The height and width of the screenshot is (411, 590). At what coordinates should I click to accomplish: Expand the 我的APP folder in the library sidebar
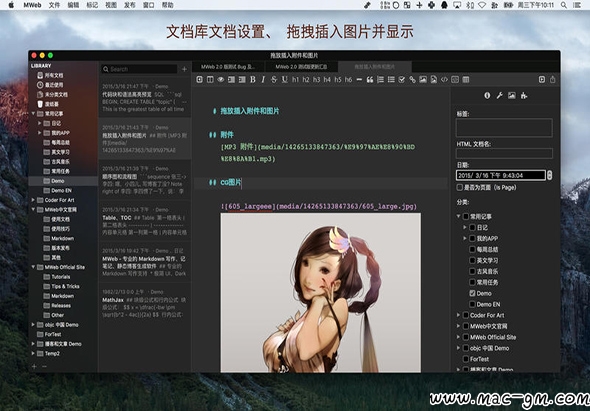[x=40, y=132]
